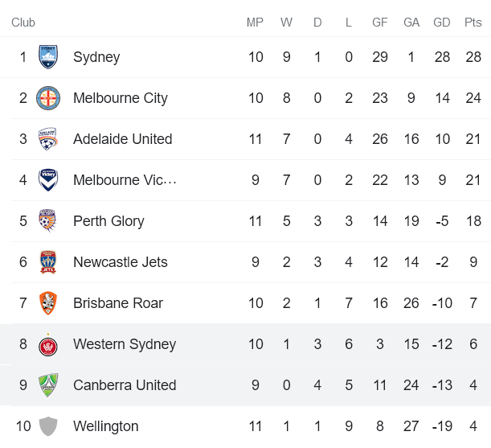
Task: Select the Newcastle Jets team name
Action: coord(121,262)
